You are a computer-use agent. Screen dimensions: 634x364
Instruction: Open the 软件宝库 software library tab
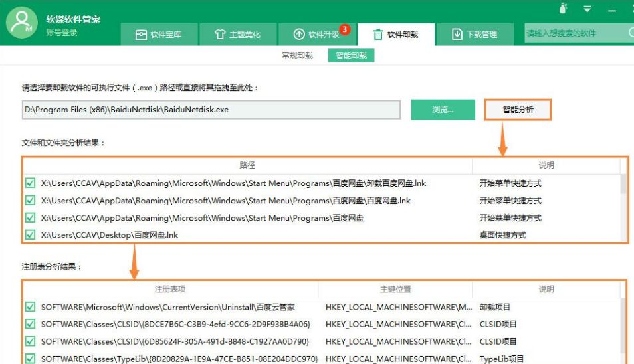[x=158, y=34]
